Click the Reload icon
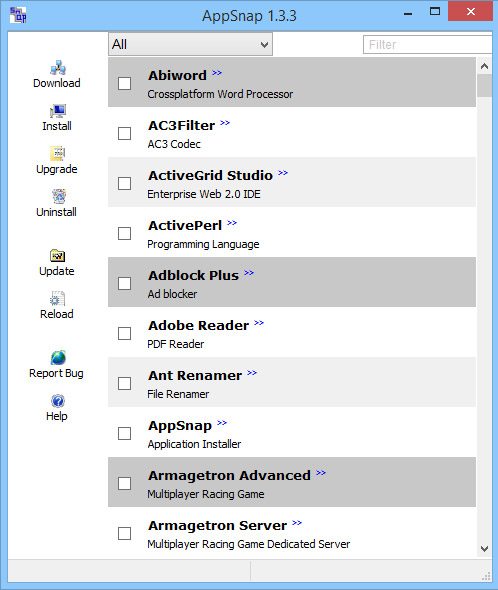 pyautogui.click(x=58, y=298)
